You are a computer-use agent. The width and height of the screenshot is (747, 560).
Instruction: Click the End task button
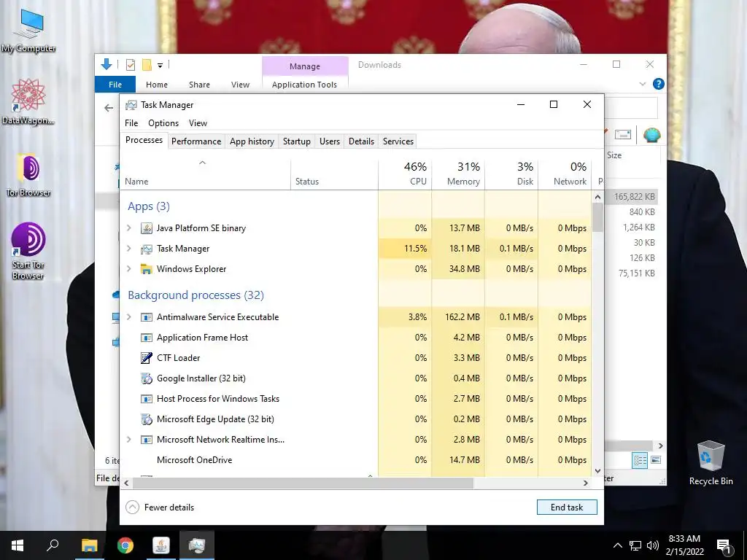(567, 507)
